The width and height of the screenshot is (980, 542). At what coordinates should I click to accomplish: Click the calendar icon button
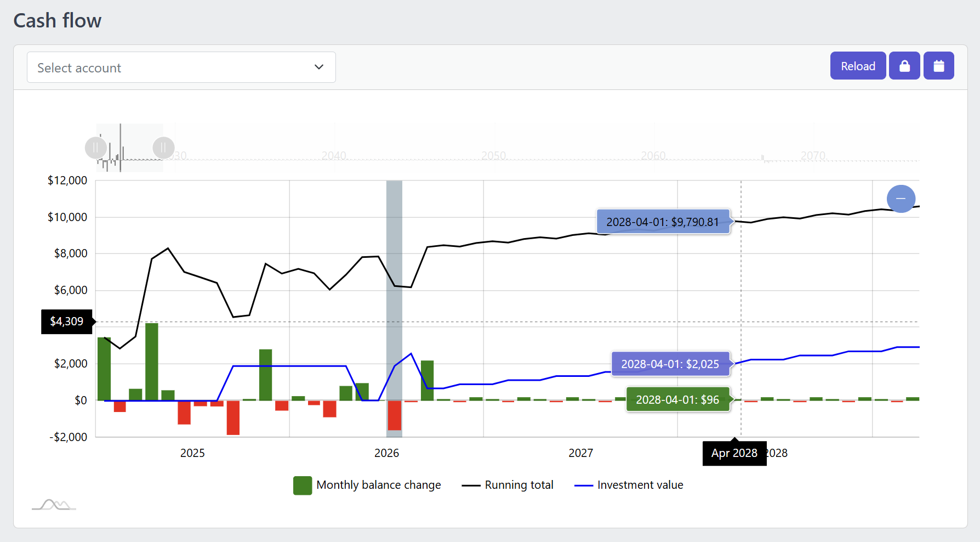[938, 66]
